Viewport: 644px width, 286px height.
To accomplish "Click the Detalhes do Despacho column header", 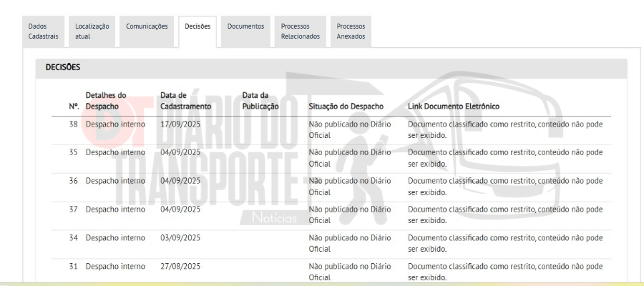I will pyautogui.click(x=106, y=101).
